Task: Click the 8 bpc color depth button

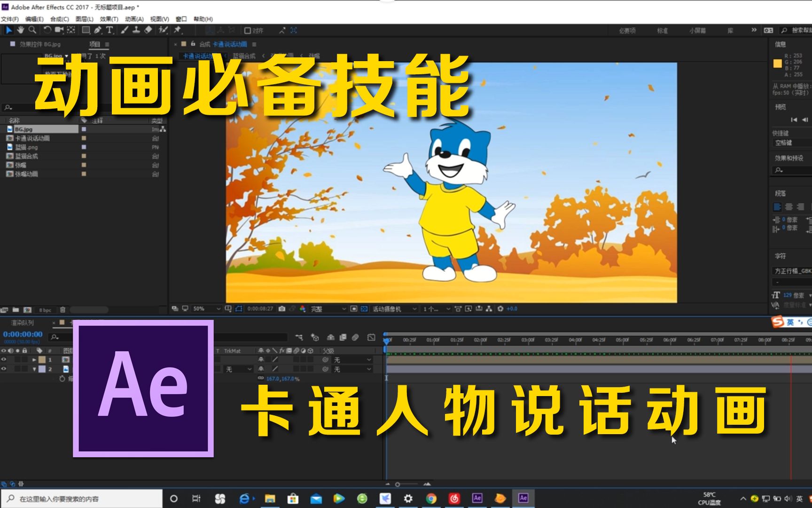Action: pyautogui.click(x=45, y=310)
